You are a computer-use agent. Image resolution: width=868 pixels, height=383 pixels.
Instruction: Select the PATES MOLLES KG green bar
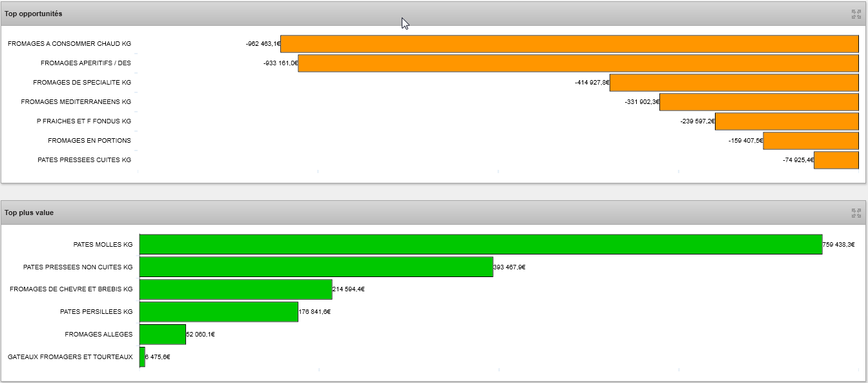(481, 245)
